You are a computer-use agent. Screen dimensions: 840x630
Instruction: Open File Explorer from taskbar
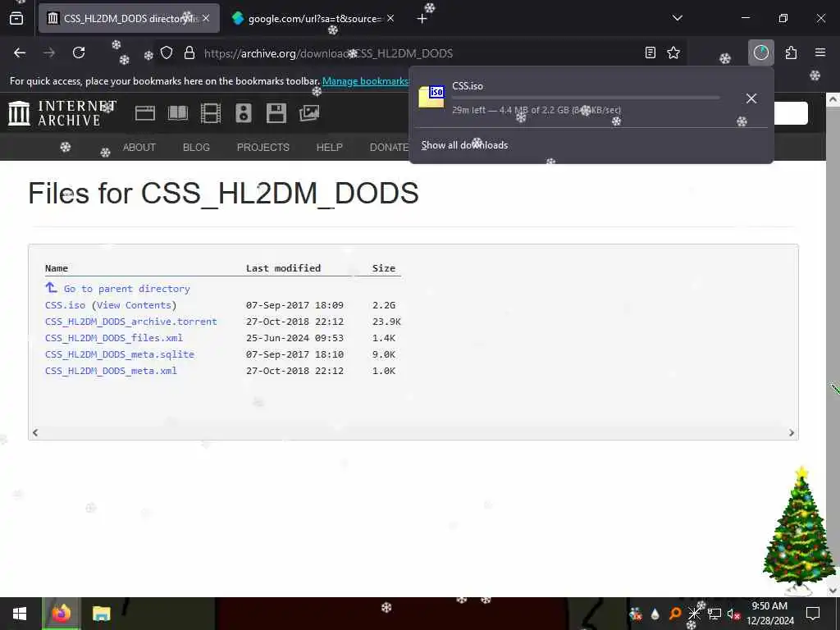coord(101,614)
